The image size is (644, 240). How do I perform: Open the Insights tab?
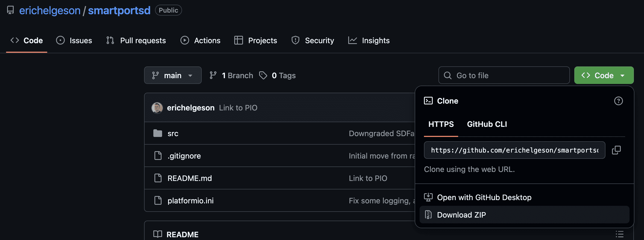point(369,40)
